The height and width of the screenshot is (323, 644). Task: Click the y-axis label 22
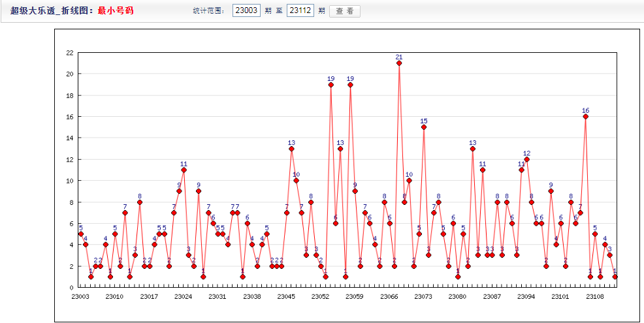tap(69, 53)
